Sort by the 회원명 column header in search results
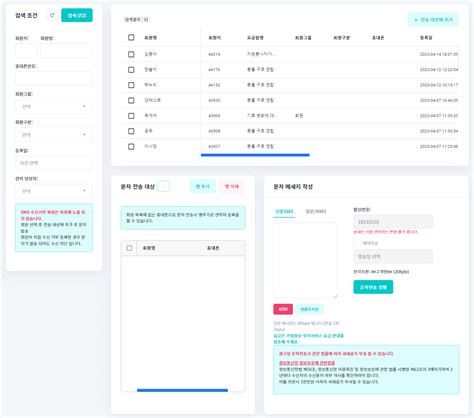Screen dimensions: 474x418 point(150,38)
